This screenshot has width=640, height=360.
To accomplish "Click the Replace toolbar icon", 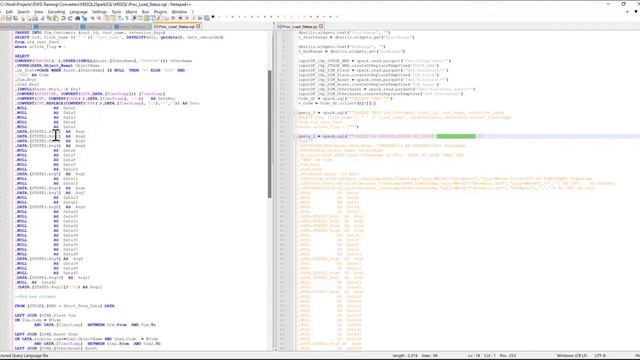I will pyautogui.click(x=84, y=18).
